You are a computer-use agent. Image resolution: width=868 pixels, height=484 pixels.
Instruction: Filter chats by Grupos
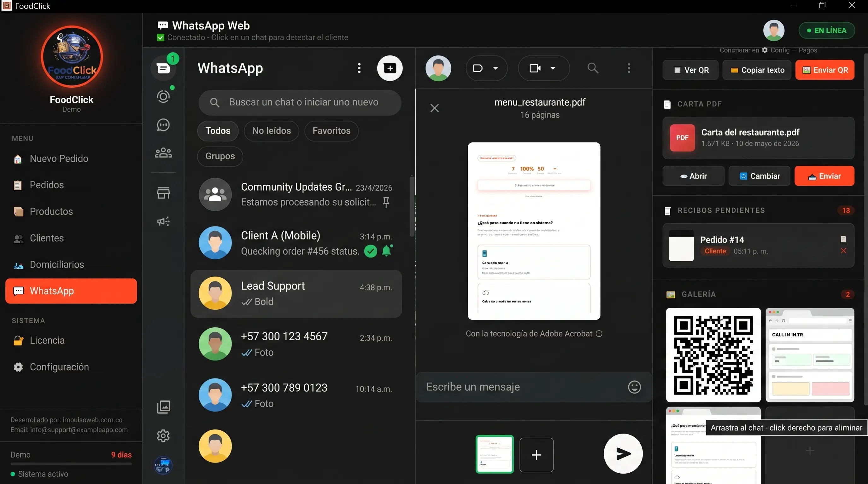tap(220, 156)
